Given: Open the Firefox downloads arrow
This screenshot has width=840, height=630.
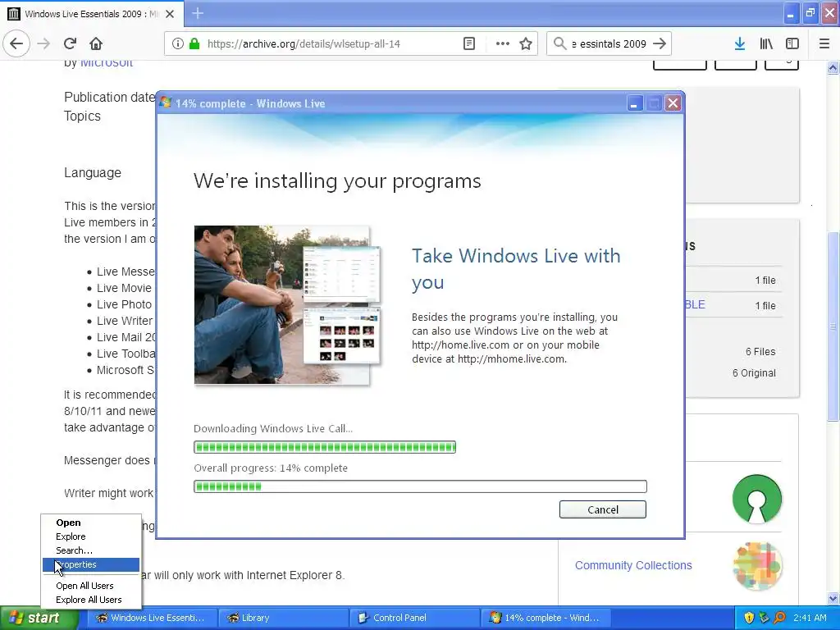Looking at the screenshot, I should [x=740, y=43].
